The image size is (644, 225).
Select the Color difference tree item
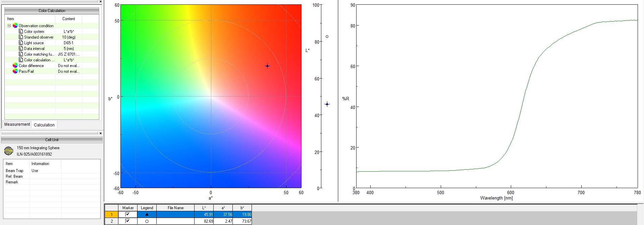[x=31, y=65]
